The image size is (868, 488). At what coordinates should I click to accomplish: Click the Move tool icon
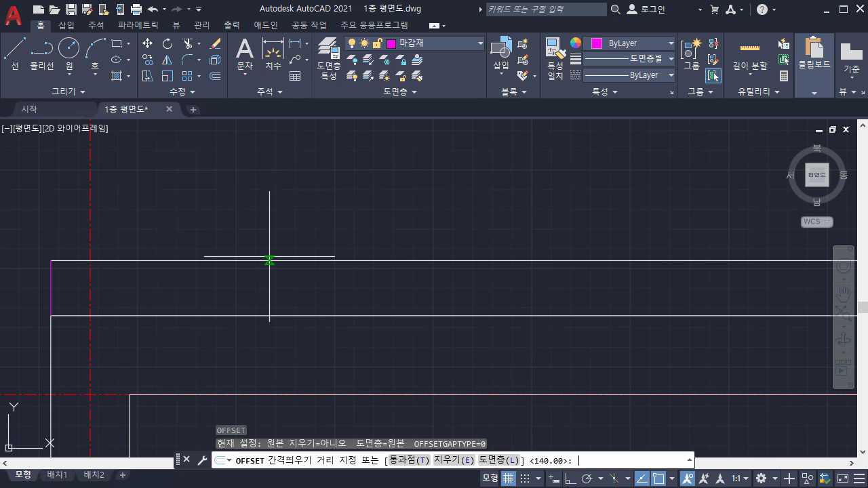pyautogui.click(x=147, y=43)
